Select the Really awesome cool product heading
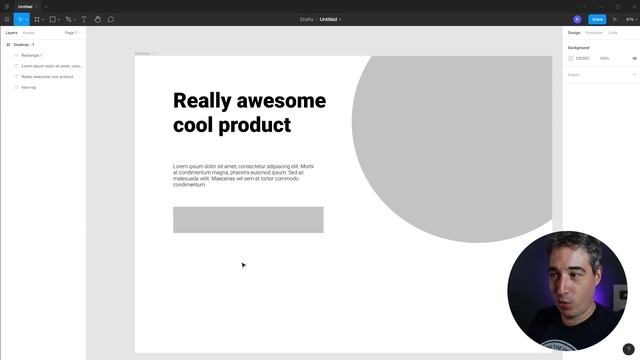 249,113
